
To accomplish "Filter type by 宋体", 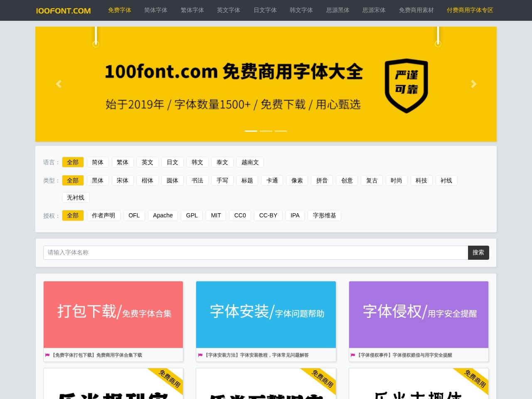I will [123, 180].
